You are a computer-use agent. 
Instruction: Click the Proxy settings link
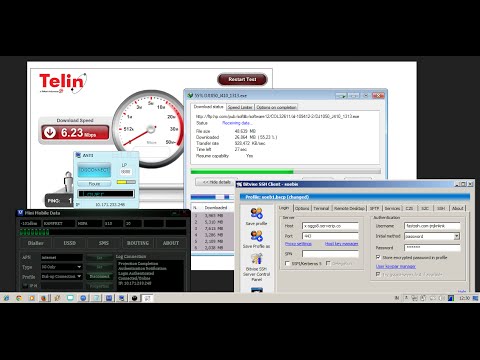click(x=298, y=244)
